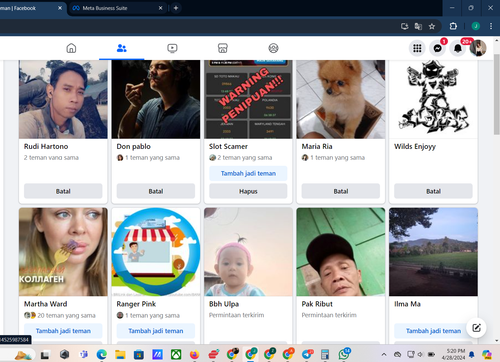Click the new message compose icon
The image size is (500, 362).
[x=476, y=328]
